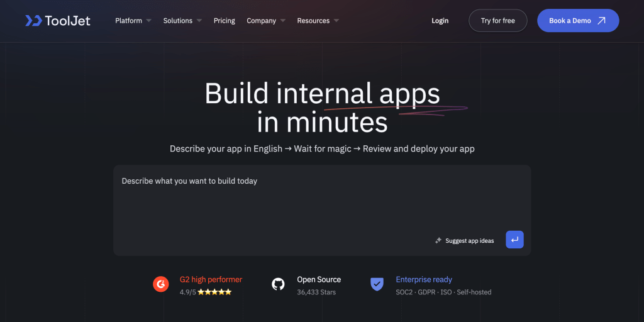Click the 36,433 Stars text

coord(316,292)
